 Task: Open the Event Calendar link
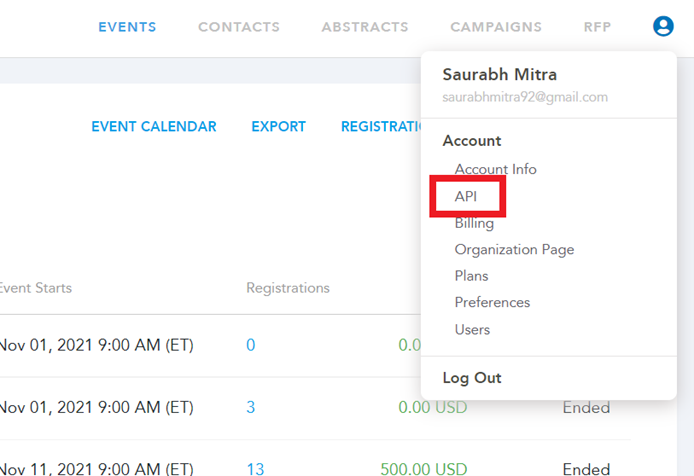click(153, 127)
